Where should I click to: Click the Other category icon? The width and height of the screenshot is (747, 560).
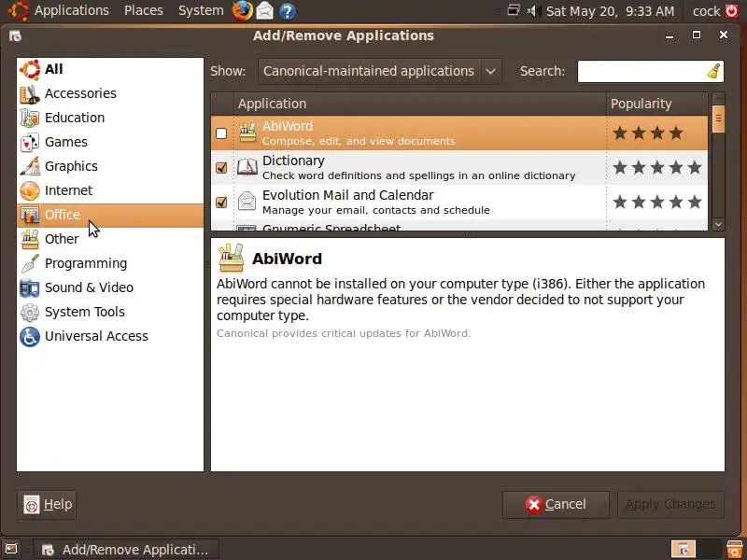(30, 239)
